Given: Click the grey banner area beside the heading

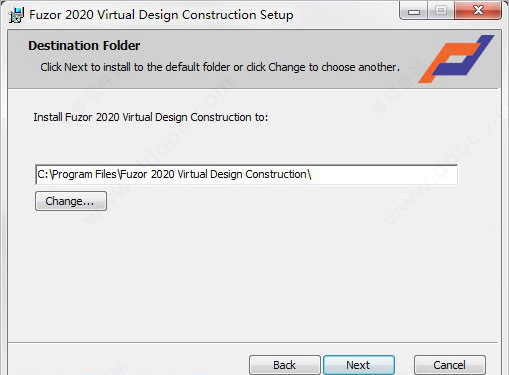Looking at the screenshot, I should point(278,46).
